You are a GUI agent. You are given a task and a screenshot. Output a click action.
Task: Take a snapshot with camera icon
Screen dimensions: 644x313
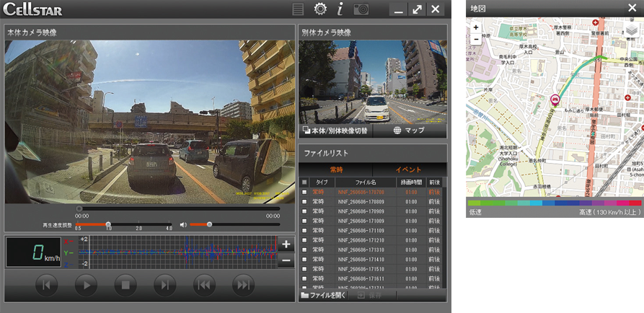click(x=361, y=9)
